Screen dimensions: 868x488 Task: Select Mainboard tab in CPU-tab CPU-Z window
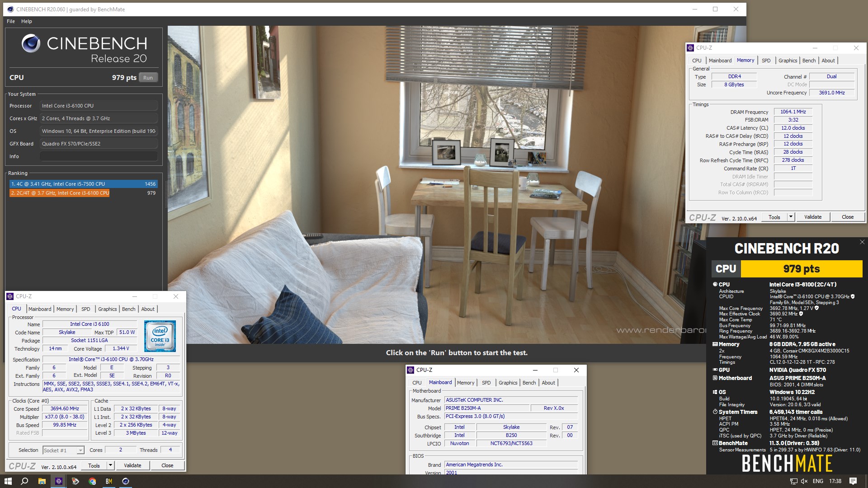point(40,309)
